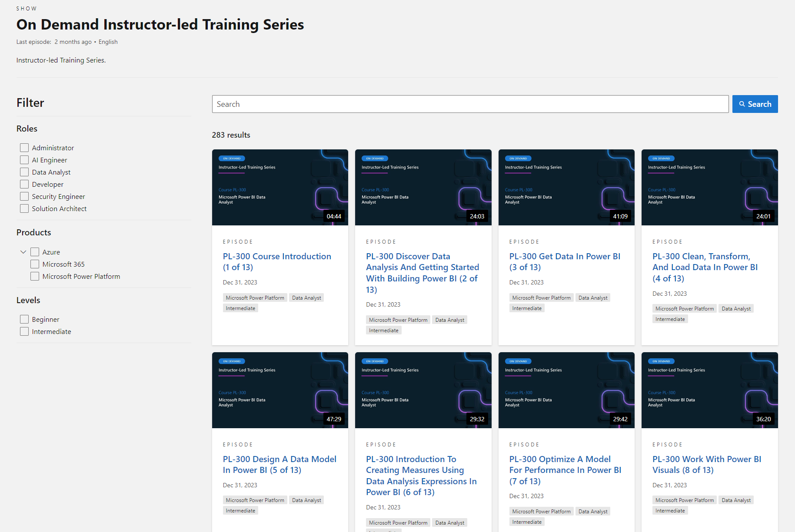Viewport: 795px width, 532px height.
Task: Check the Solution Architect checkbox
Action: coord(24,208)
